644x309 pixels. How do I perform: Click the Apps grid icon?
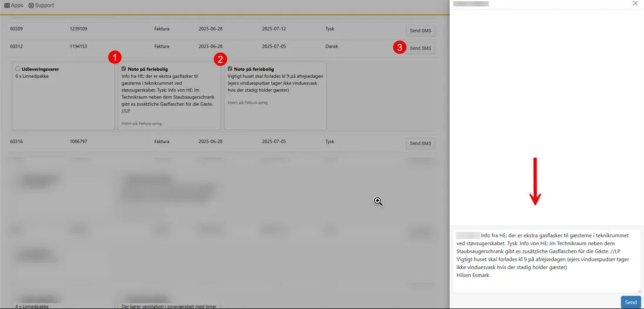(x=6, y=5)
